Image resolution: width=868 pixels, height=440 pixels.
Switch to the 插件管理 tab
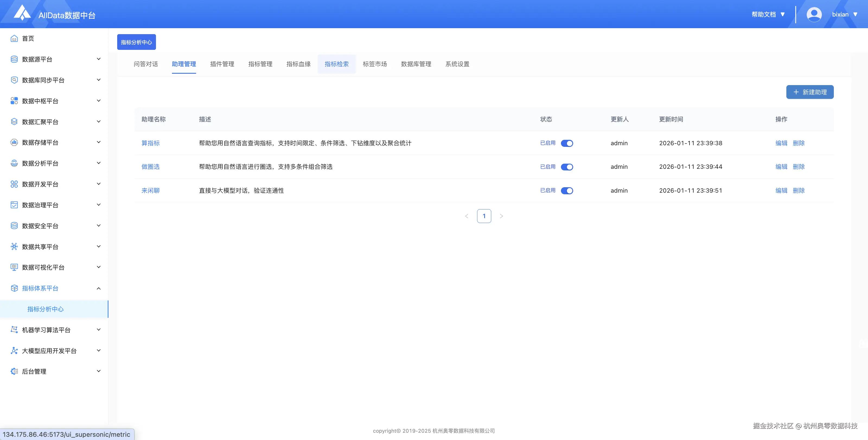[222, 64]
